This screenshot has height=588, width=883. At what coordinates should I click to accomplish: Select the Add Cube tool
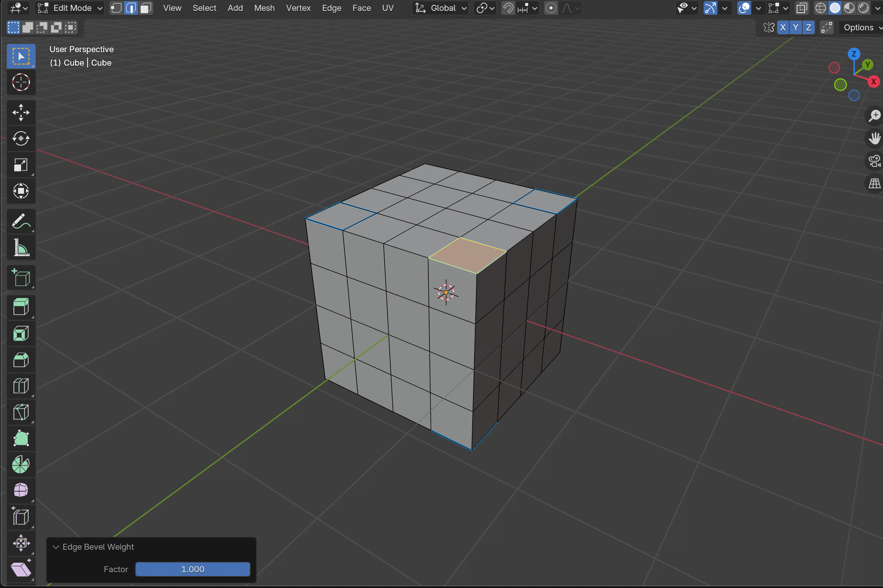[x=21, y=278]
